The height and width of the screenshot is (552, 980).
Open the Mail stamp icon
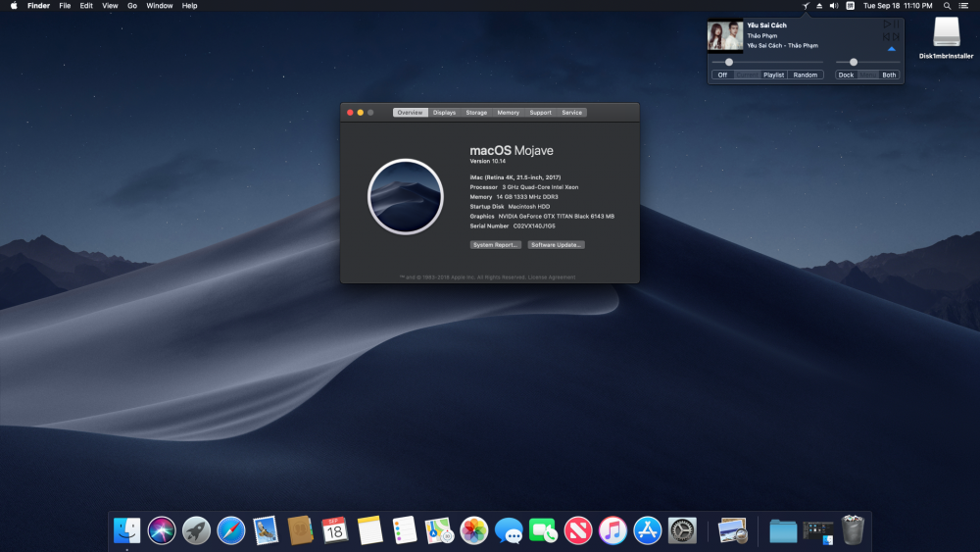[x=266, y=530]
